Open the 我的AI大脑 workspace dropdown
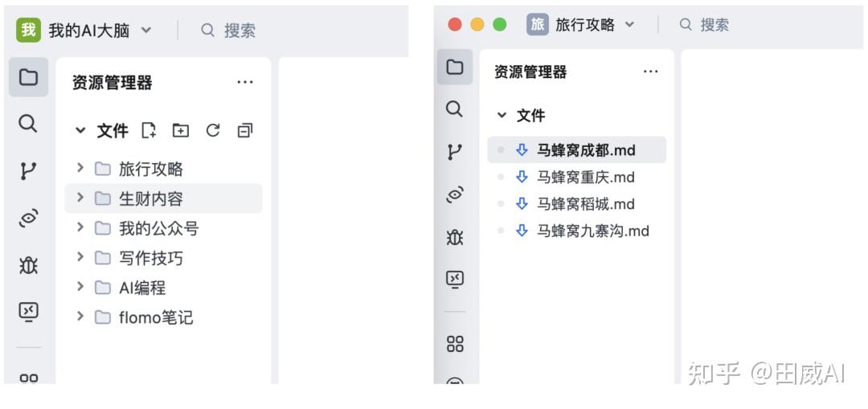 [x=146, y=31]
